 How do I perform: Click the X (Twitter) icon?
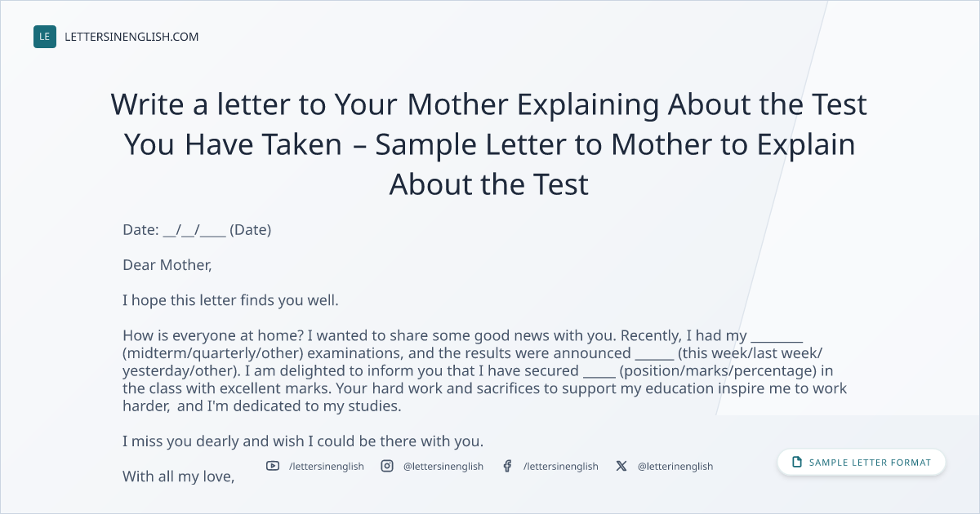(621, 466)
